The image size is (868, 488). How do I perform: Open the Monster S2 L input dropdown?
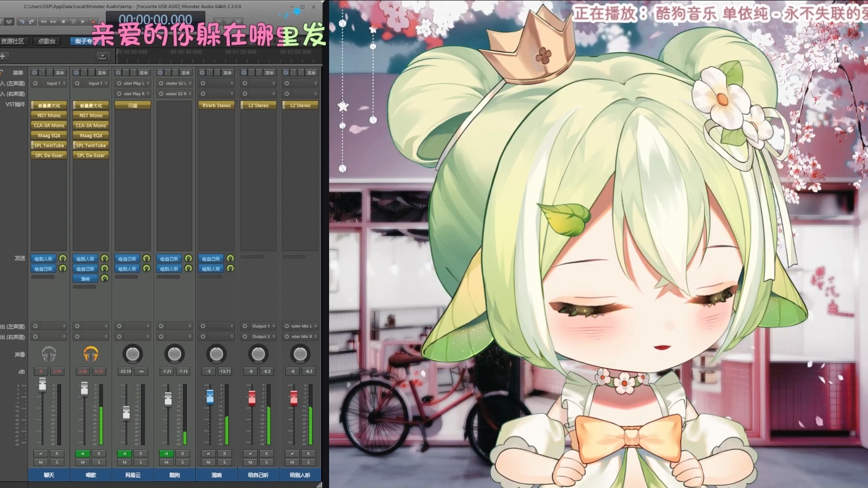point(175,83)
